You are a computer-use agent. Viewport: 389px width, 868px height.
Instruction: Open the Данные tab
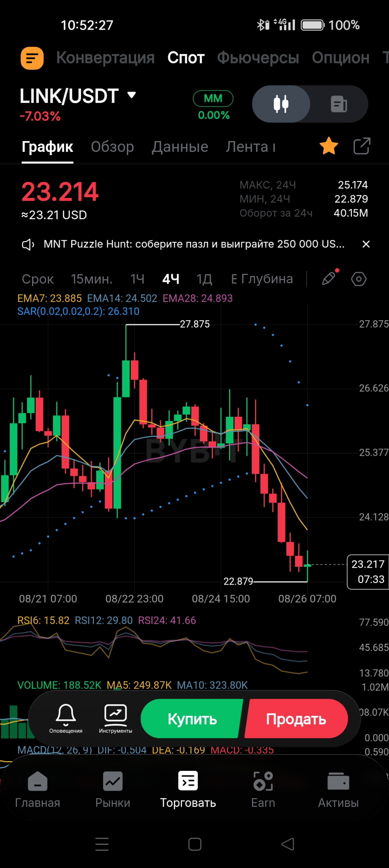(180, 147)
